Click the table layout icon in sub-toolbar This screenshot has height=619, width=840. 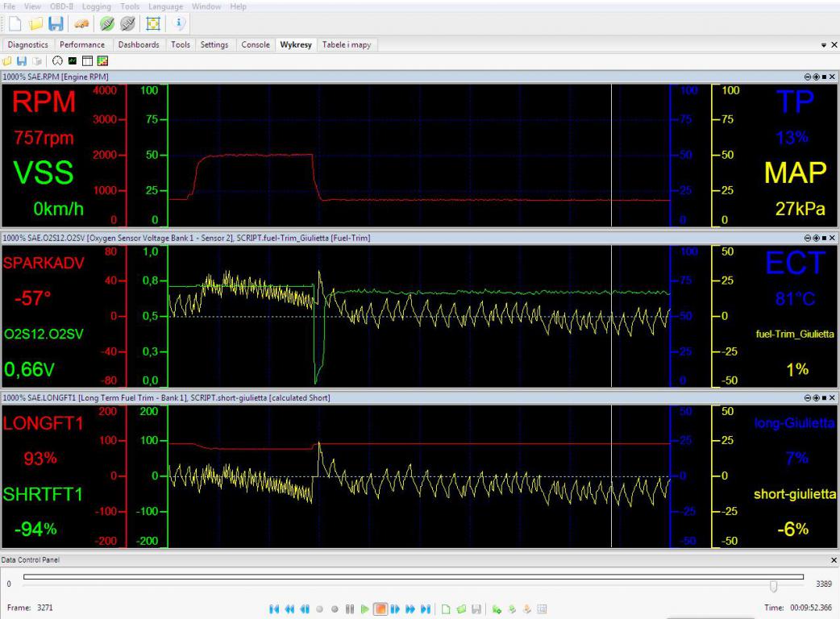[x=87, y=60]
